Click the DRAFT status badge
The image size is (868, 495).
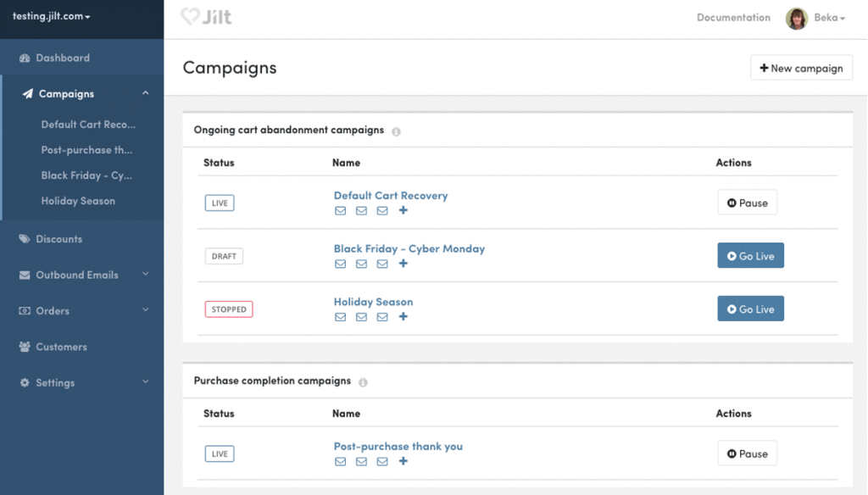[224, 256]
